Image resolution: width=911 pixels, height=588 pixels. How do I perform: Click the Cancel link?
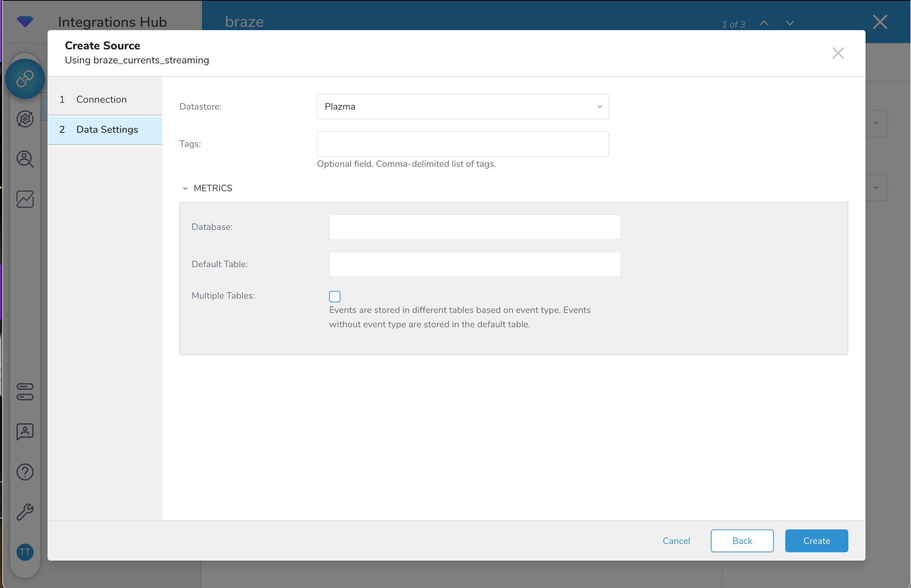pyautogui.click(x=676, y=541)
